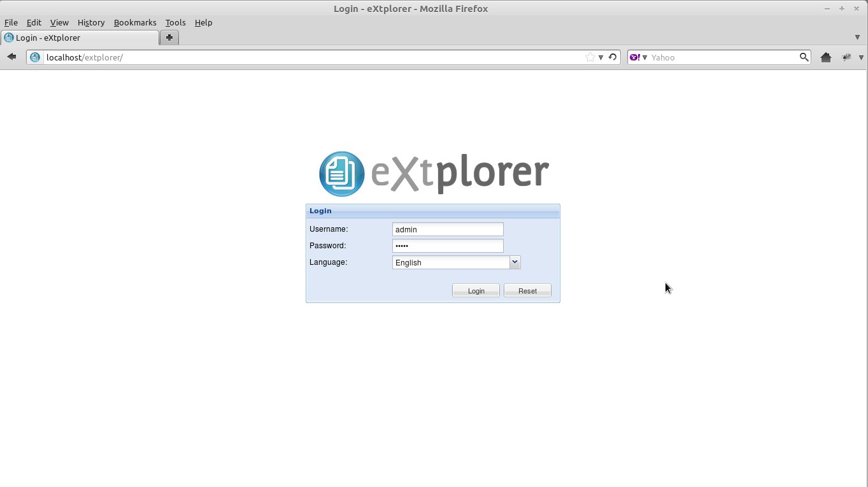Screen dimensions: 868x487
Task: Maximize the Firefox window
Action: coord(841,9)
